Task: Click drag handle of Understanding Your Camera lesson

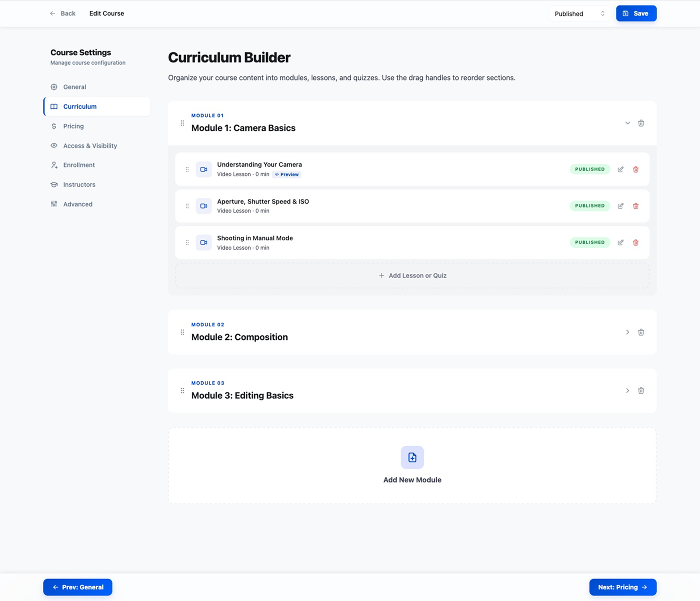Action: point(187,169)
